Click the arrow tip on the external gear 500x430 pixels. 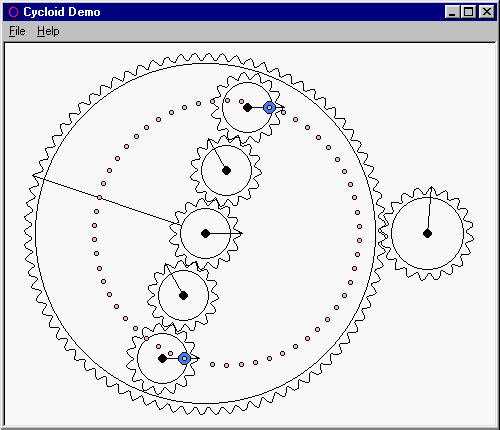point(432,188)
